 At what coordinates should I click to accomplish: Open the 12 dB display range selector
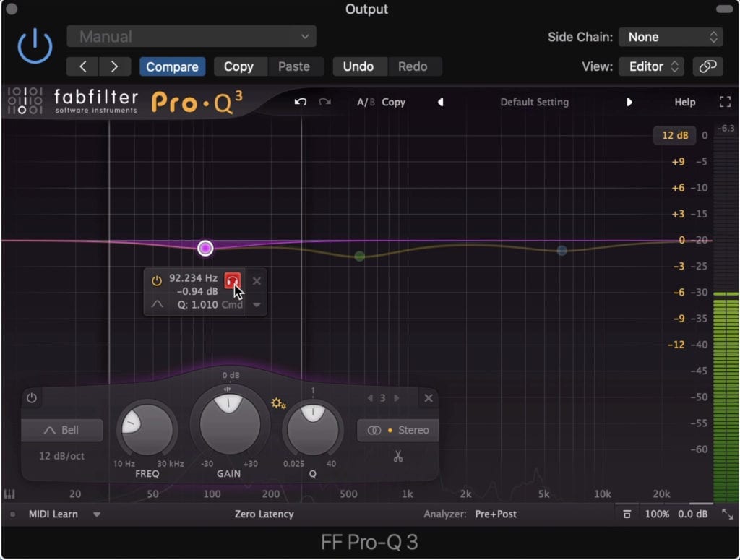[675, 135]
